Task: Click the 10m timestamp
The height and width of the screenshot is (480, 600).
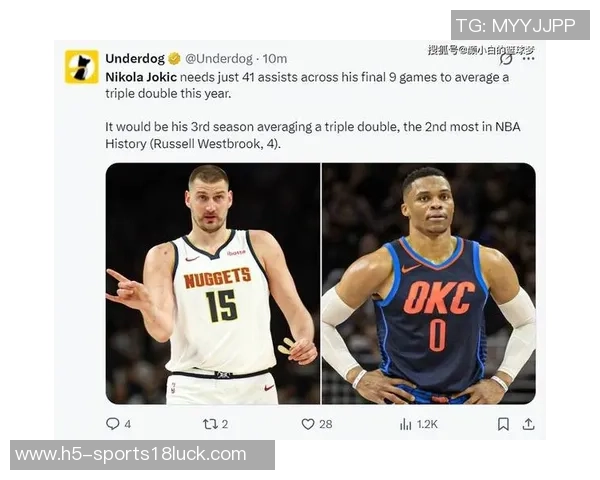Action: click(274, 59)
